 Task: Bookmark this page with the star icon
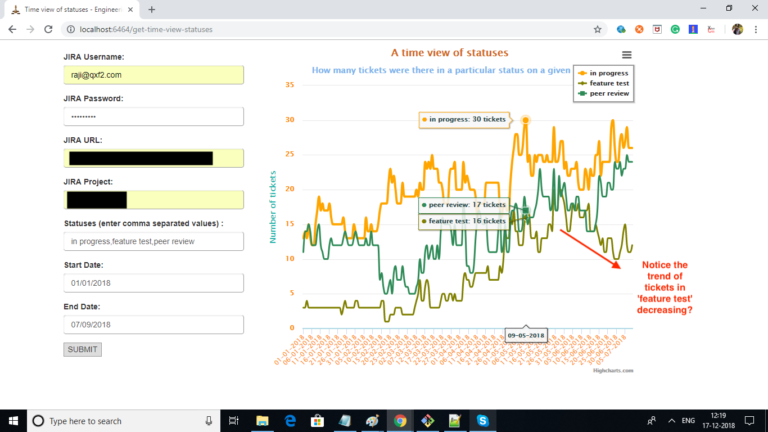click(x=597, y=29)
